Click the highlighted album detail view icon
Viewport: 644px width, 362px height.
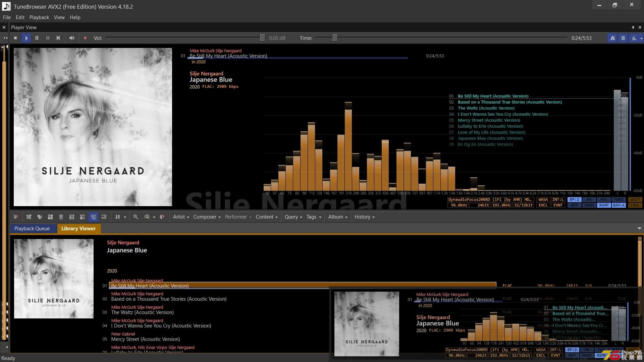[x=93, y=217]
